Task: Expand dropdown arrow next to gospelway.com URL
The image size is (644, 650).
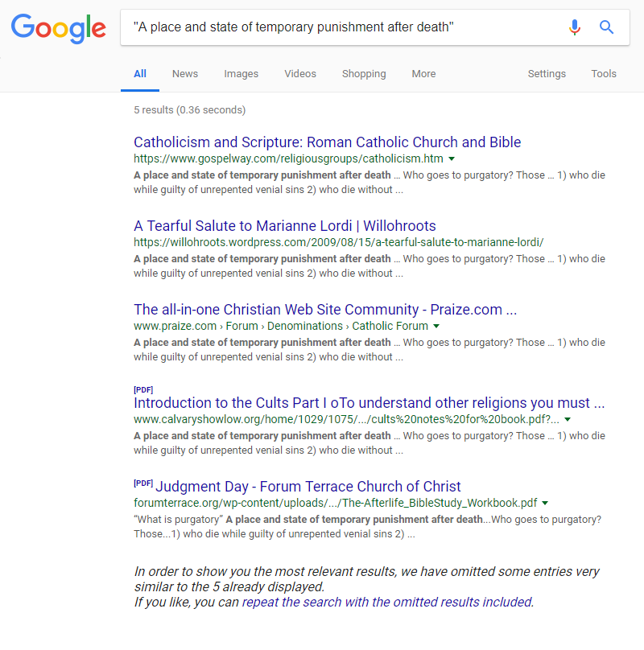Action: (452, 159)
